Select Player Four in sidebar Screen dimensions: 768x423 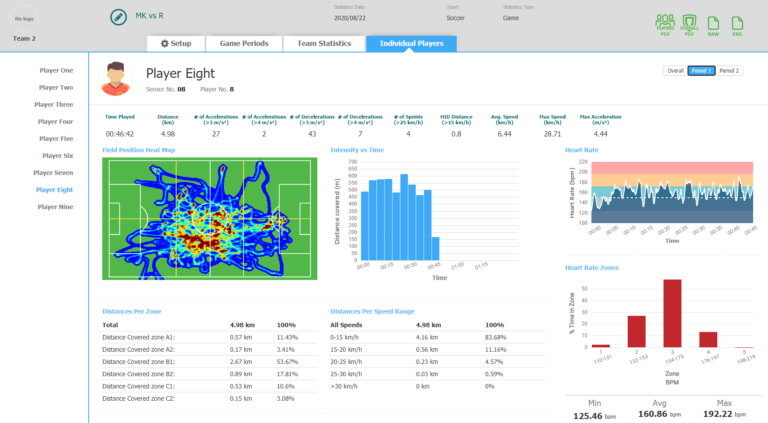(x=55, y=121)
